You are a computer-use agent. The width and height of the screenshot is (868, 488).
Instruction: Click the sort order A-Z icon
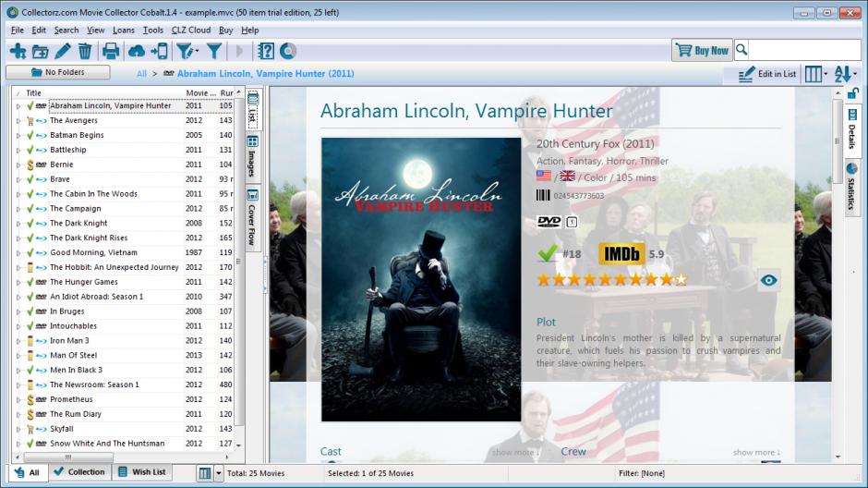(842, 74)
